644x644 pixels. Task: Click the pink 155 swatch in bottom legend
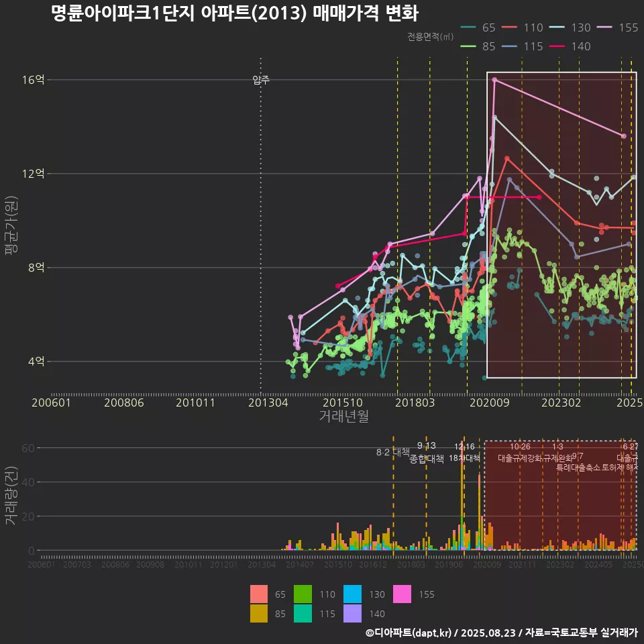[x=402, y=594]
